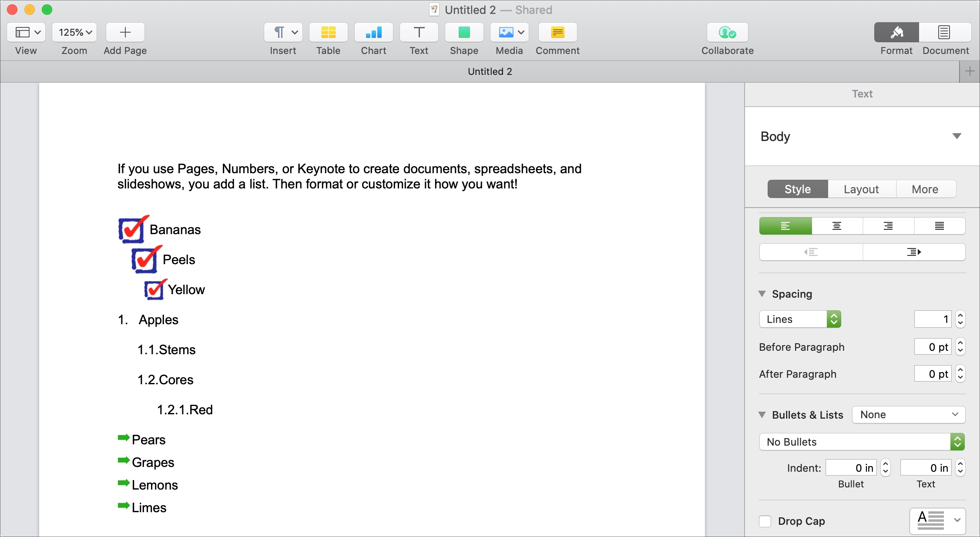Screen dimensions: 980x537
Task: Add a new tab with plus button
Action: (970, 71)
